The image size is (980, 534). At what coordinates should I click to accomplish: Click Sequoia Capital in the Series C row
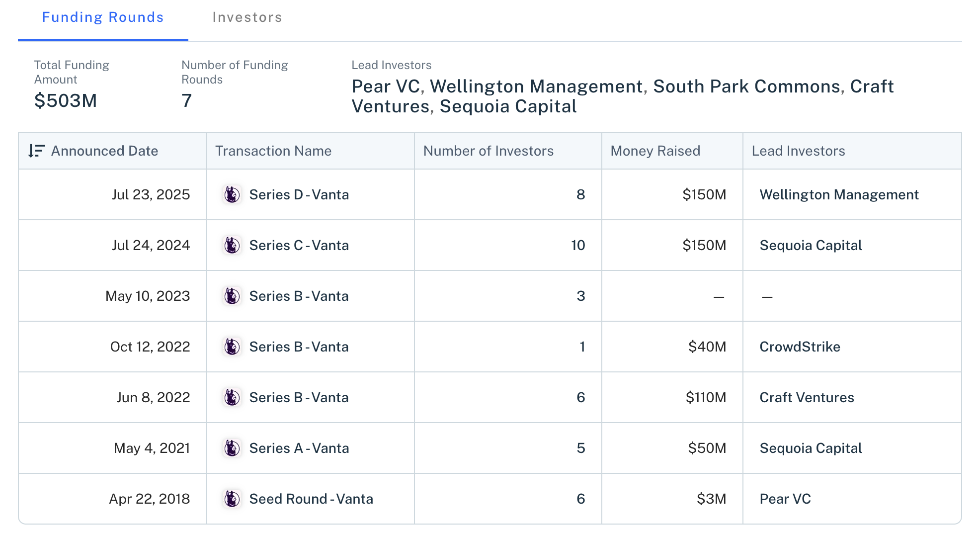click(x=811, y=245)
